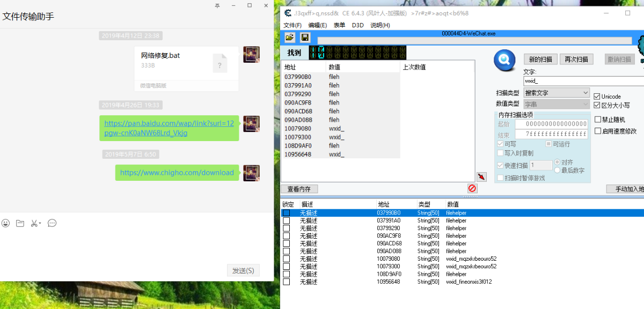
Task: Toggle lock checkbox for address 090AD088
Action: 287,251
